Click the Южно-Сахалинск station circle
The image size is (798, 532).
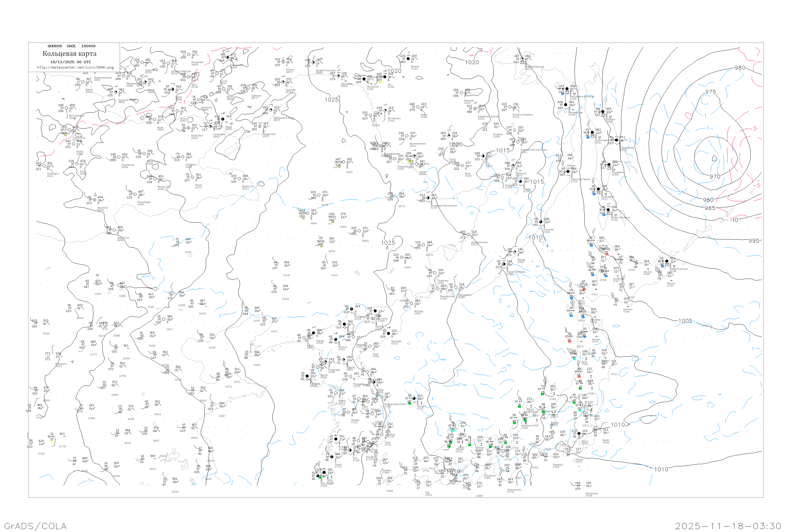point(608,210)
